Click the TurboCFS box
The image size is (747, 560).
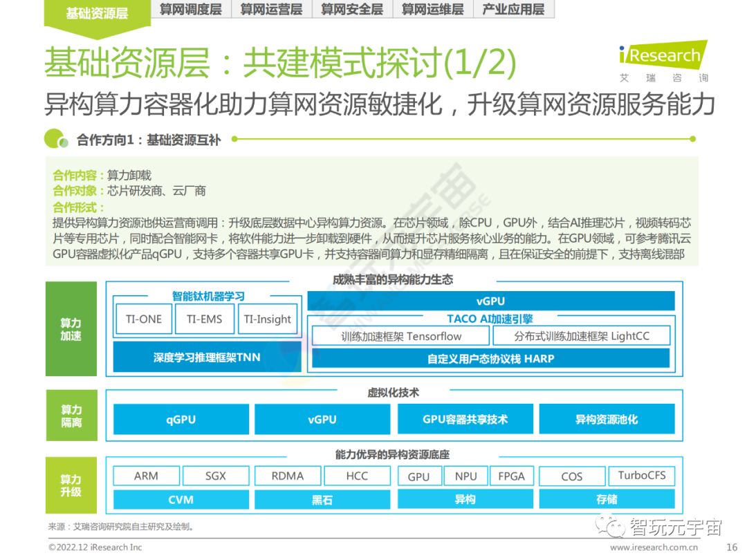click(x=642, y=476)
